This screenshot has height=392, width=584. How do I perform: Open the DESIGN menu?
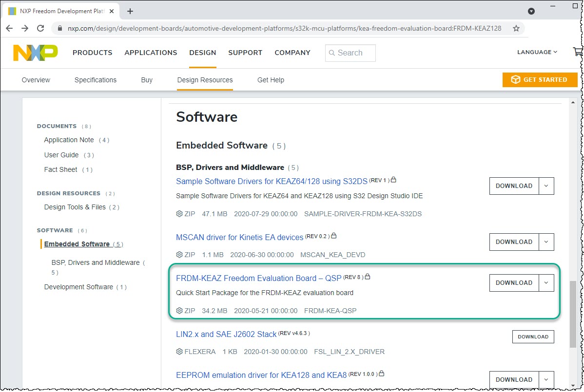click(x=202, y=53)
